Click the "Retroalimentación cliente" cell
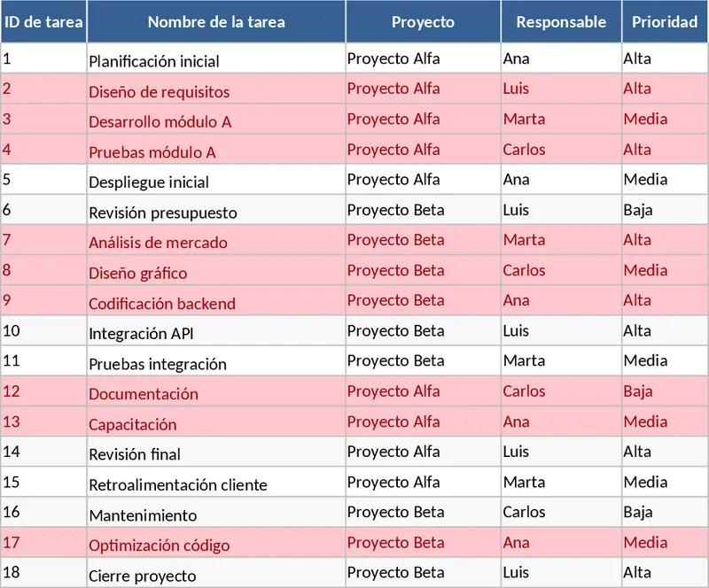The height and width of the screenshot is (588, 709). 178,485
